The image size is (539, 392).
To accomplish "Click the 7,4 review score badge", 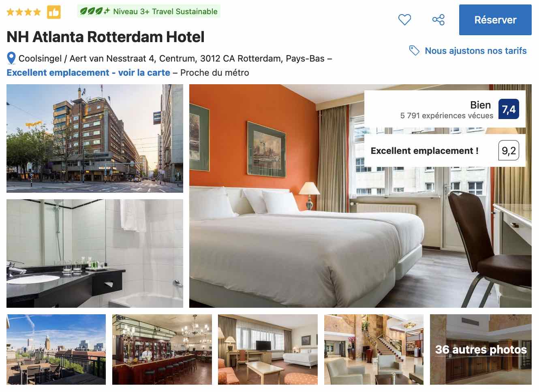I will coord(509,109).
